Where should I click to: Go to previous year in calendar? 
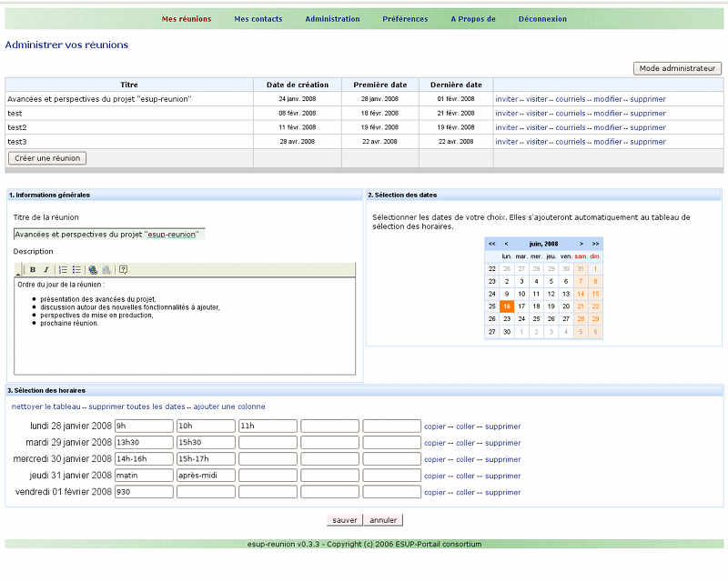pos(492,244)
